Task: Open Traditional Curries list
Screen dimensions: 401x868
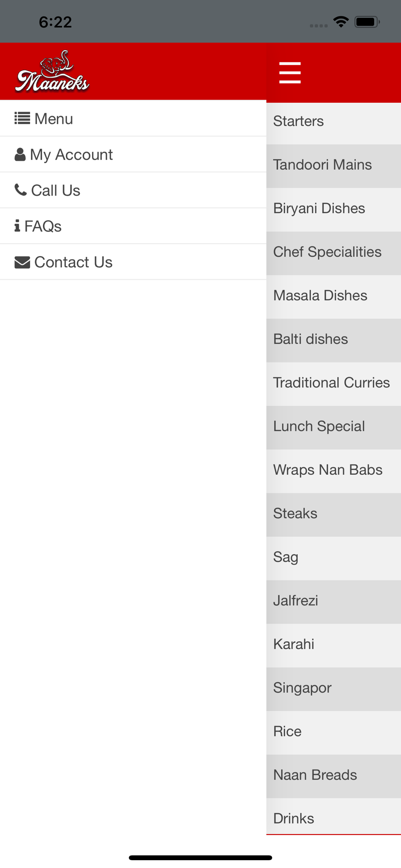Action: tap(332, 383)
